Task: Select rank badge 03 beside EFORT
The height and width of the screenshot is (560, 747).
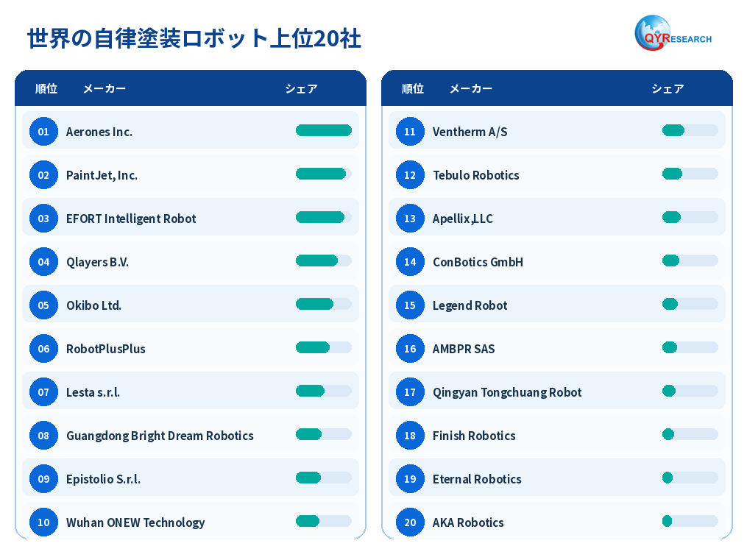Action: pyautogui.click(x=43, y=218)
